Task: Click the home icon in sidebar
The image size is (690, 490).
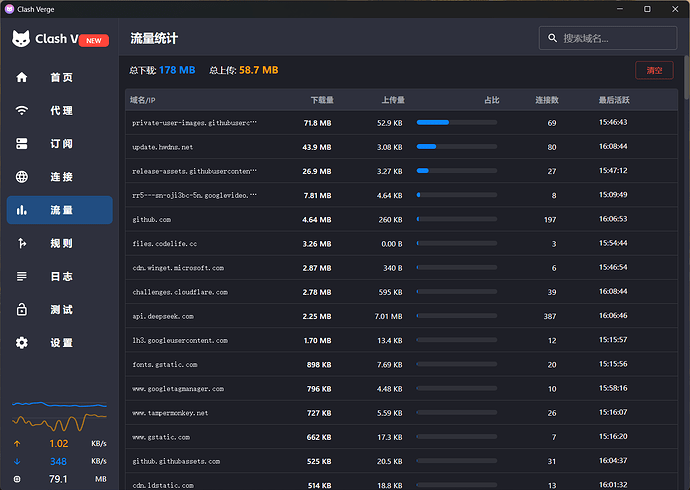Action: pos(22,77)
